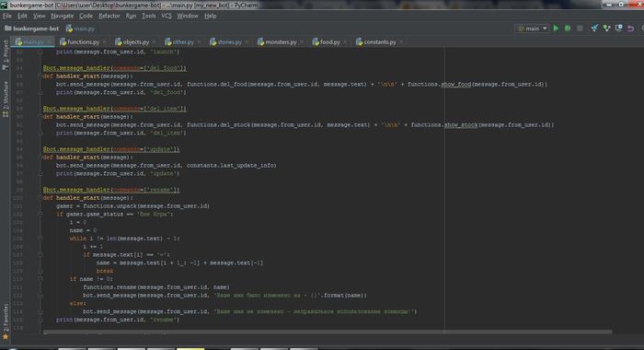
Task: Toggle the Project tool window
Action: coord(6,54)
